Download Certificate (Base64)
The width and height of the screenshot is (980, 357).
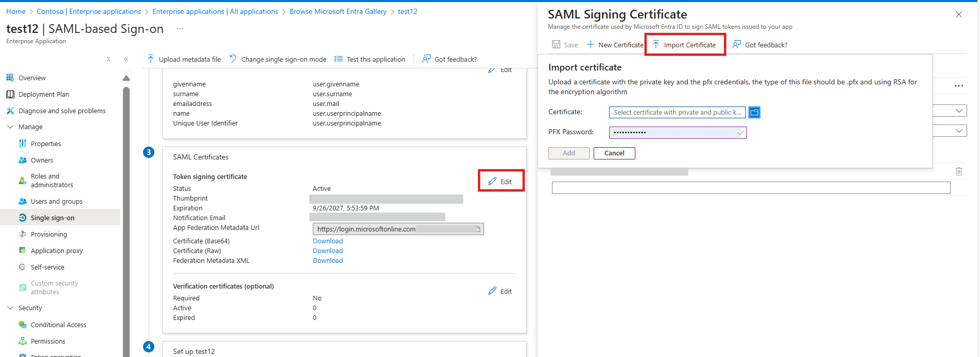tap(328, 241)
